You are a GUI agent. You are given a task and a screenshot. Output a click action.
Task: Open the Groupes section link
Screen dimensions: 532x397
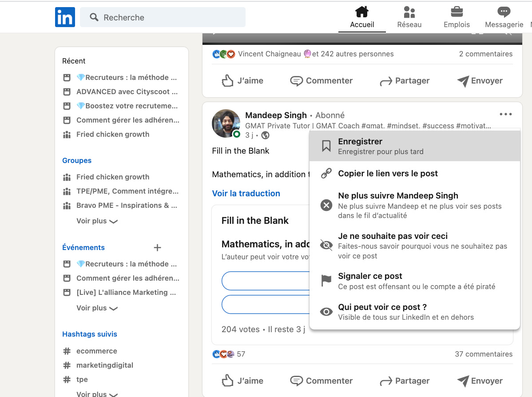pos(77,160)
